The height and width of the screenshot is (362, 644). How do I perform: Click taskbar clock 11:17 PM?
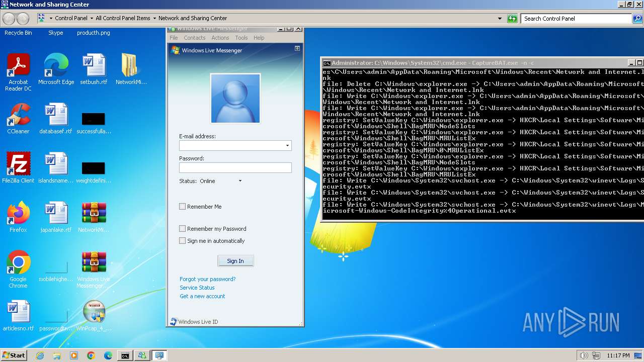pos(618,355)
